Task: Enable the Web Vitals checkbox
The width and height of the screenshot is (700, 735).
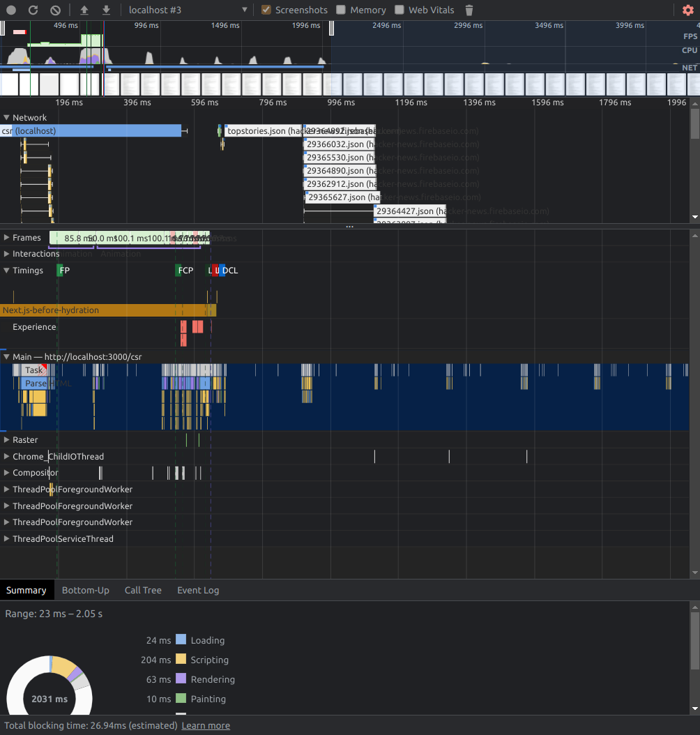Action: point(400,10)
